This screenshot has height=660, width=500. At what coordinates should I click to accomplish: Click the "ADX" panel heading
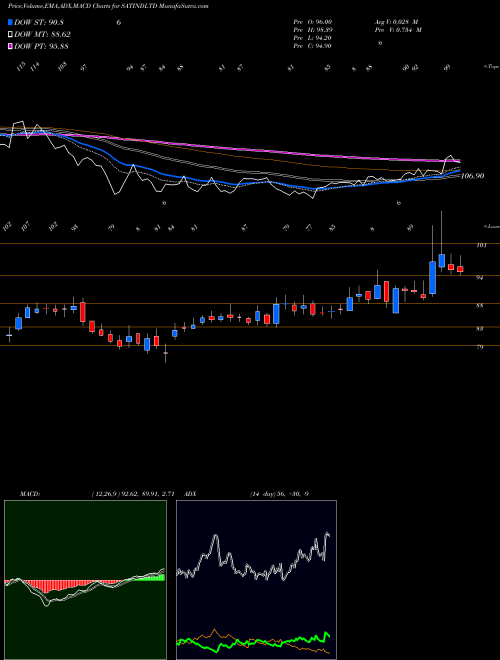[191, 493]
